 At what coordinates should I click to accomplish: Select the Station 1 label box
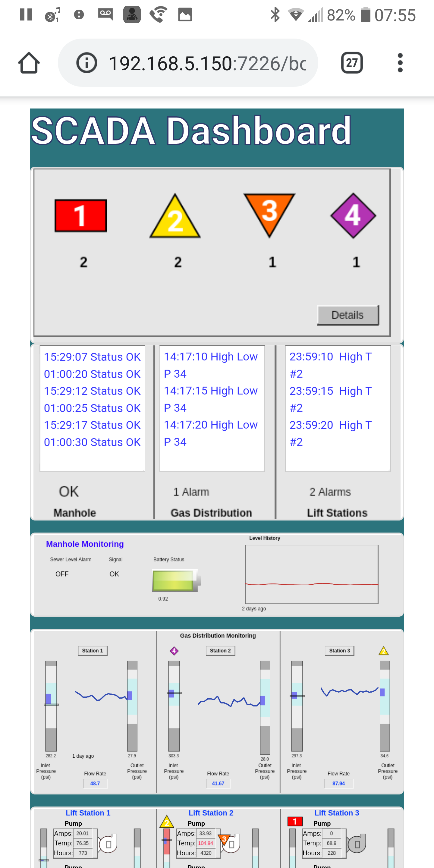[93, 651]
